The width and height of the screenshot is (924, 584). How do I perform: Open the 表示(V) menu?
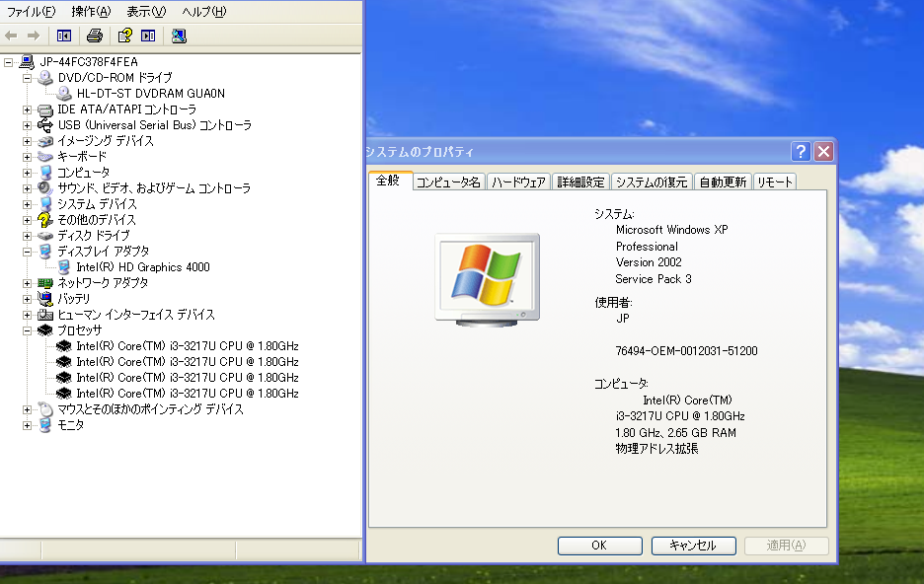[146, 11]
